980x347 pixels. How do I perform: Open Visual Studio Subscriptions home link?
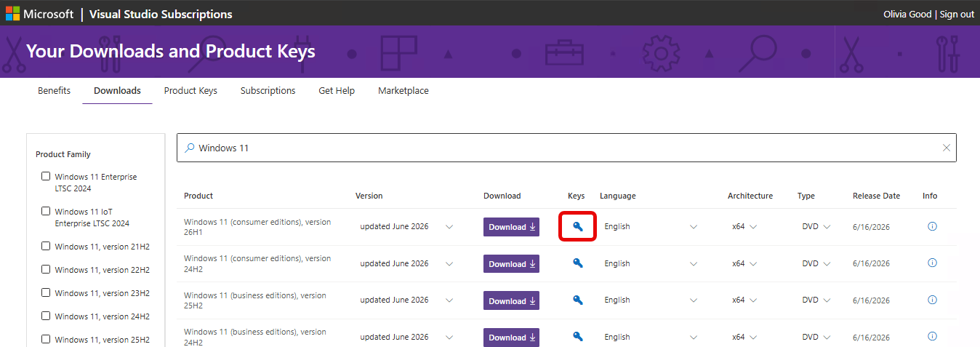pos(161,15)
